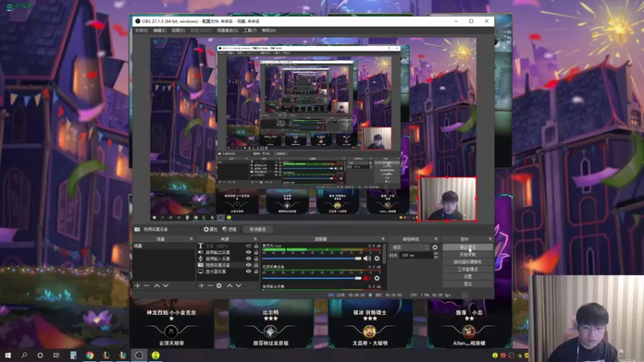
Task: Open source 滤镜 filters button
Action: pyautogui.click(x=229, y=229)
